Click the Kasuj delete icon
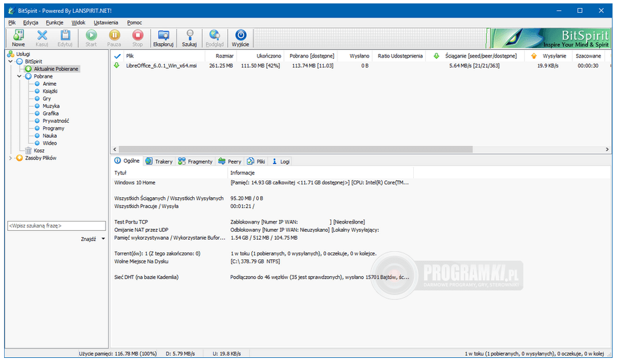This screenshot has width=620, height=364. point(42,38)
